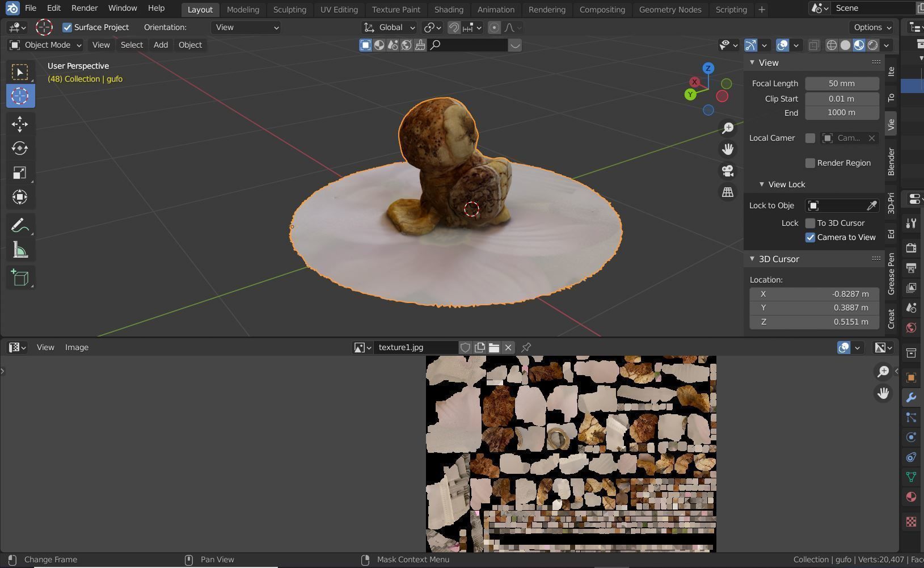Viewport: 924px width, 568px height.
Task: Click the image editor pan hand icon
Action: [x=883, y=393]
